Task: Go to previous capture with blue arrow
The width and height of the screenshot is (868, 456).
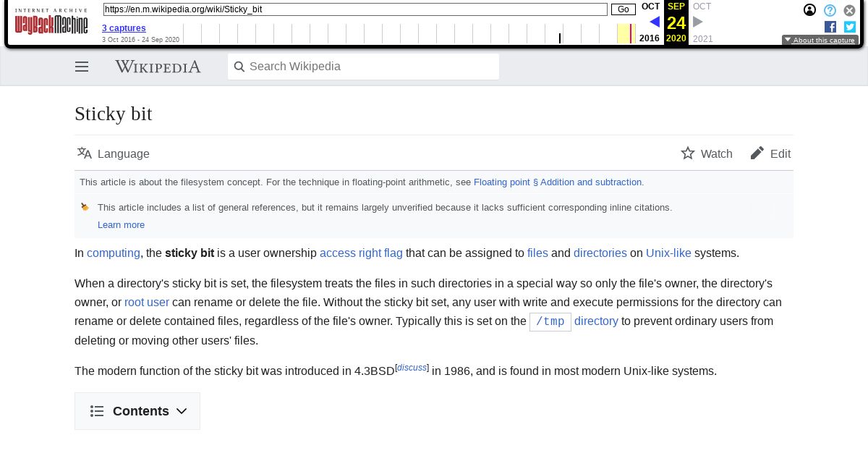Action: pyautogui.click(x=654, y=22)
